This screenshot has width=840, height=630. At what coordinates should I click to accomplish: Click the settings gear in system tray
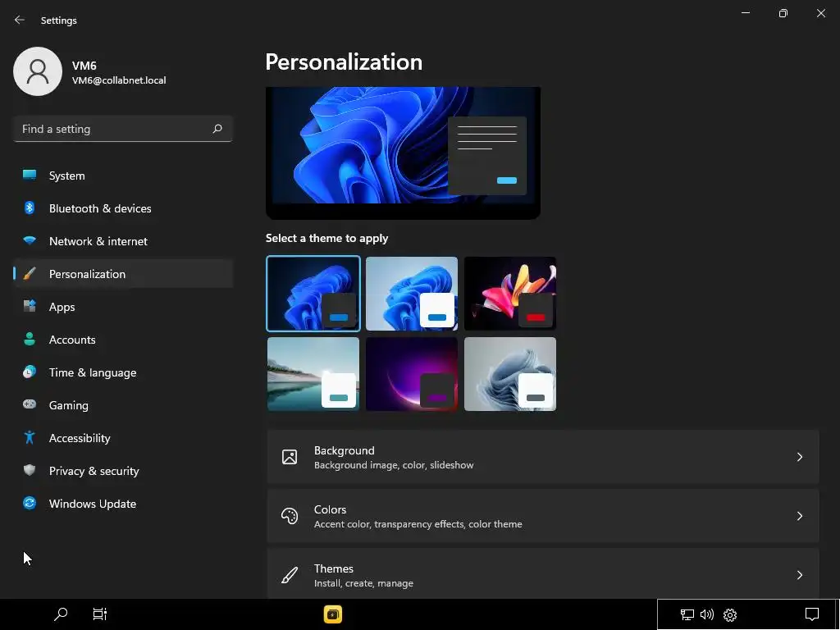[x=730, y=614]
